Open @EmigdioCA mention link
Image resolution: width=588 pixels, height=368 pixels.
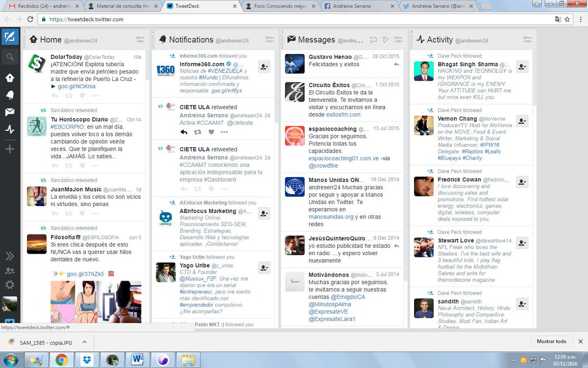point(348,297)
